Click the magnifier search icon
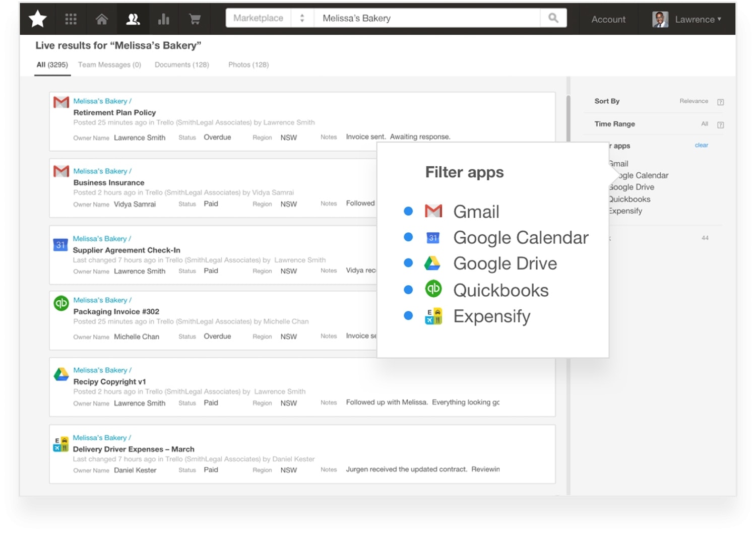Screen dimensions: 756x534 pyautogui.click(x=553, y=18)
